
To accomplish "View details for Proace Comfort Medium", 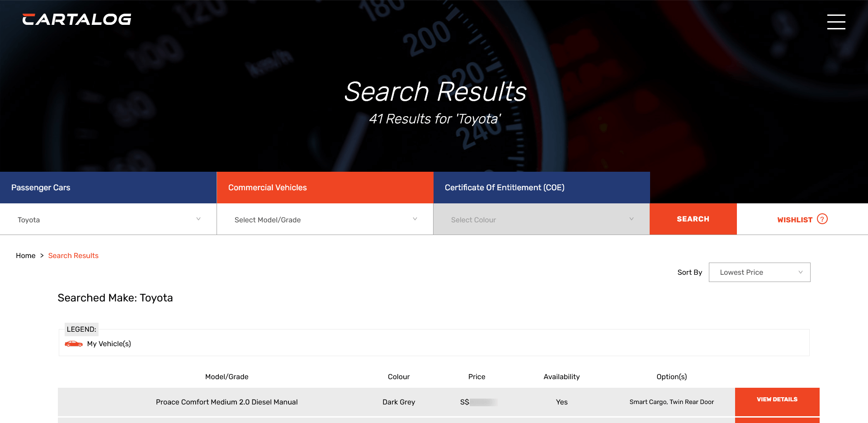I will 777,400.
